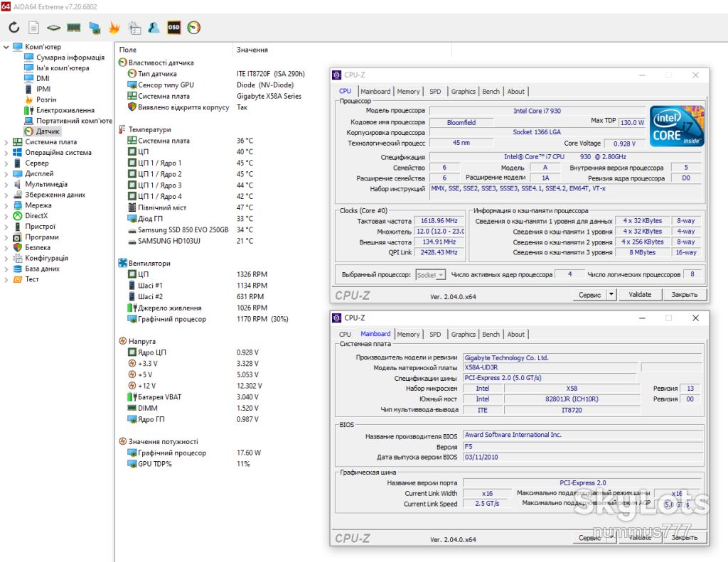Click Закрыть button in top CPU-Z window

(x=685, y=294)
